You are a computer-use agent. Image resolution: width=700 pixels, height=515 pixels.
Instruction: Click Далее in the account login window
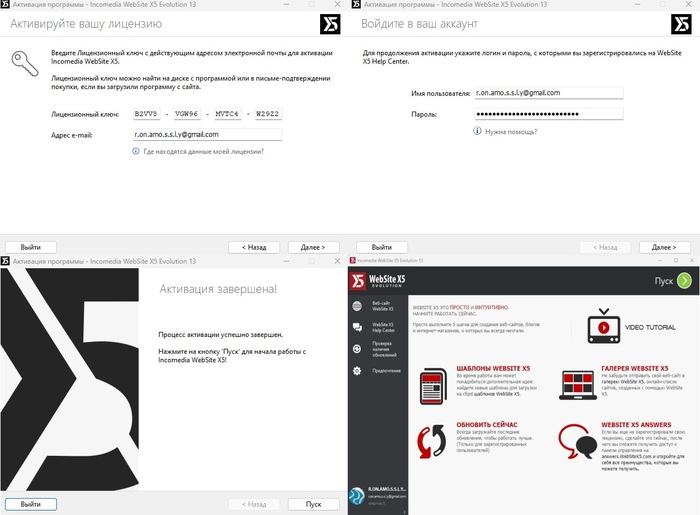tap(665, 247)
